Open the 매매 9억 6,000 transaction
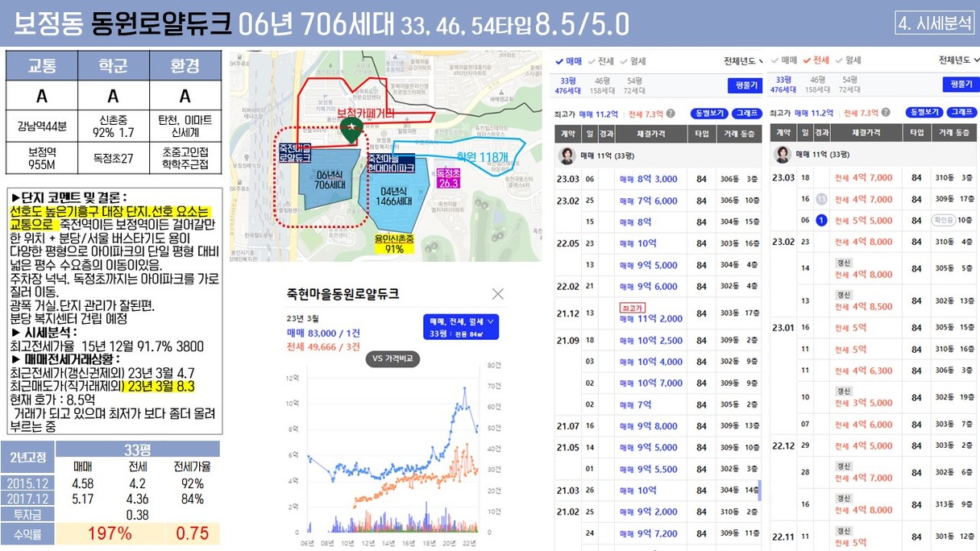Viewport: 980px width, 551px height. [x=648, y=286]
